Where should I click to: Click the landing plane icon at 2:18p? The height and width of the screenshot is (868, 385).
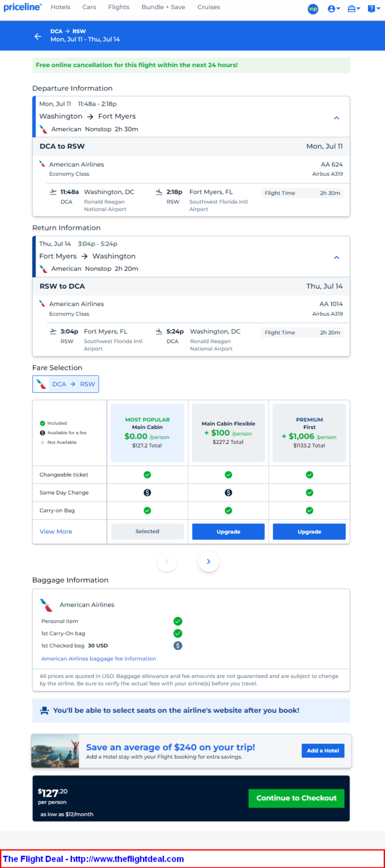pos(159,192)
